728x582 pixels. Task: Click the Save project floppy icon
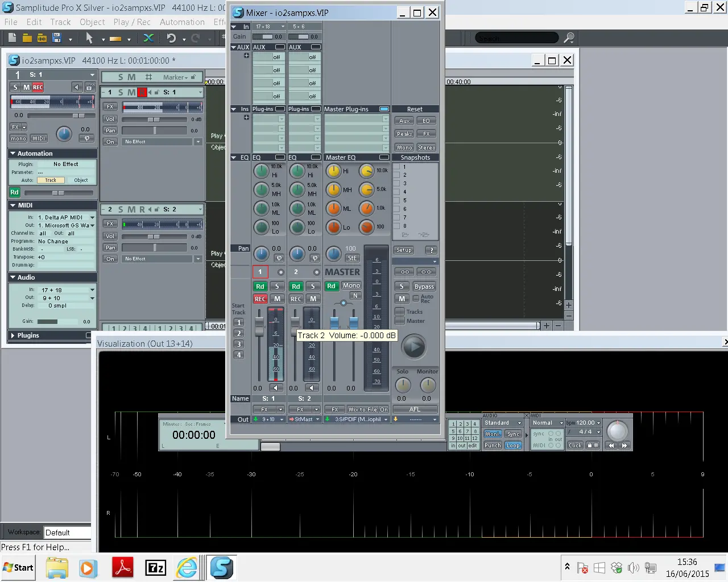(56, 38)
